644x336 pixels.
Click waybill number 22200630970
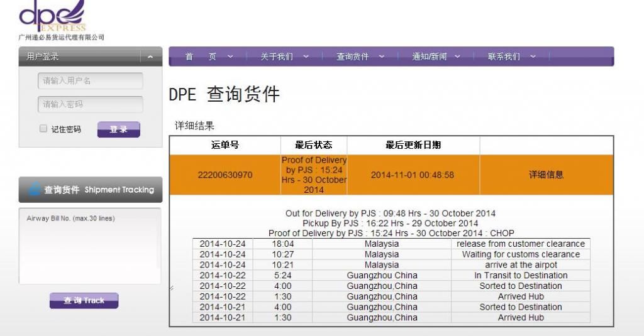225,175
